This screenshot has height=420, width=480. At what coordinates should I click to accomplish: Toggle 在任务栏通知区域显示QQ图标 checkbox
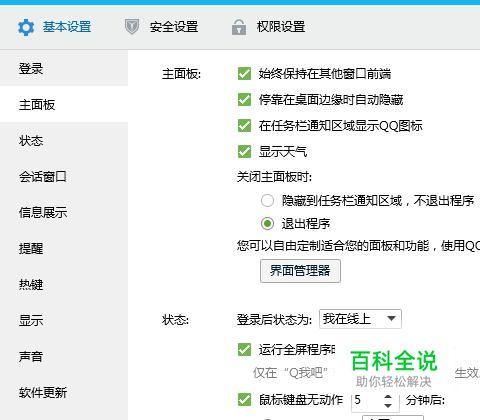tap(244, 125)
